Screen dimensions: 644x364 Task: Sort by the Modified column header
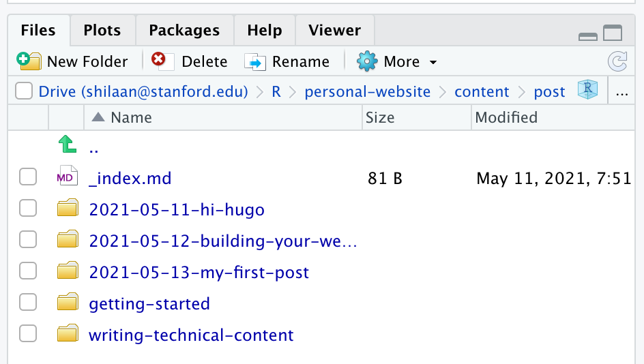pos(506,117)
